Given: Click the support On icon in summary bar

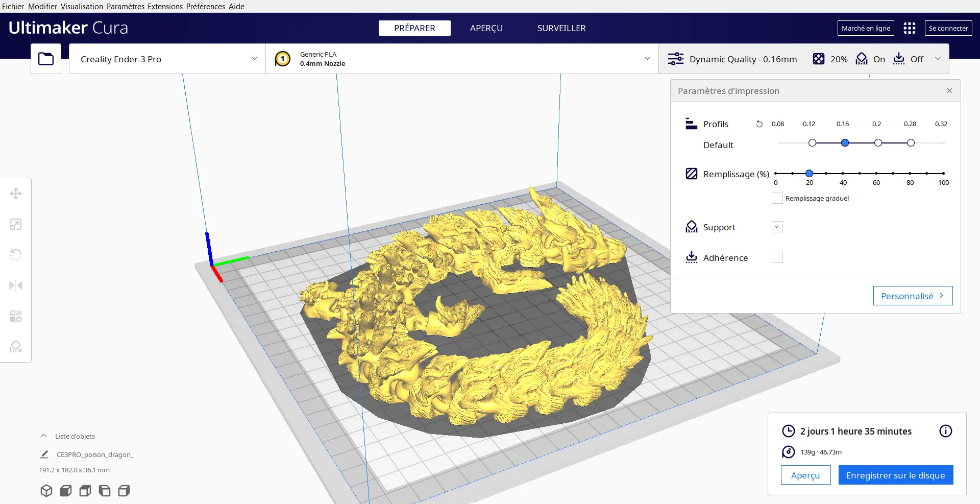Looking at the screenshot, I should click(862, 59).
